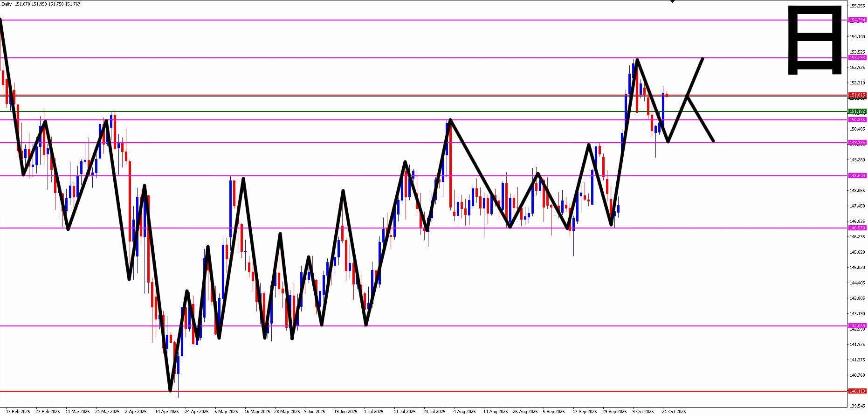The width and height of the screenshot is (868, 415).
Task: Click the 17 Feb 2025 date label
Action: pos(18,412)
